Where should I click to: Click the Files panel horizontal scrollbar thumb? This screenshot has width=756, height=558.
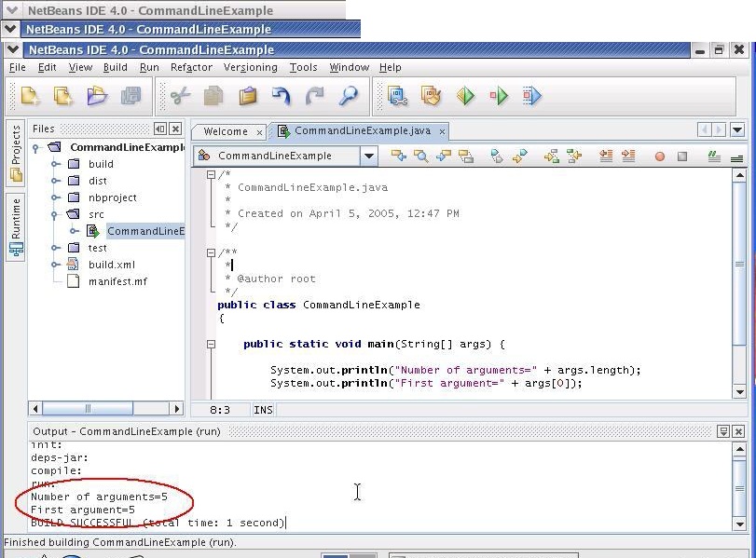pyautogui.click(x=88, y=409)
